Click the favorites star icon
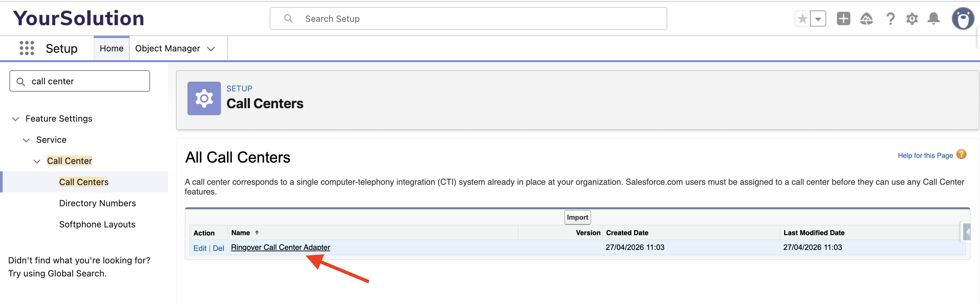Image resolution: width=980 pixels, height=303 pixels. click(802, 19)
